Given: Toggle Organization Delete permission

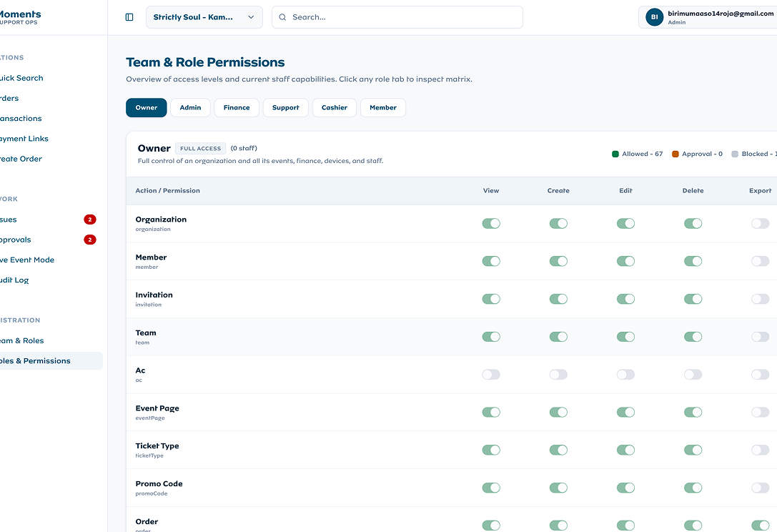Looking at the screenshot, I should point(693,224).
